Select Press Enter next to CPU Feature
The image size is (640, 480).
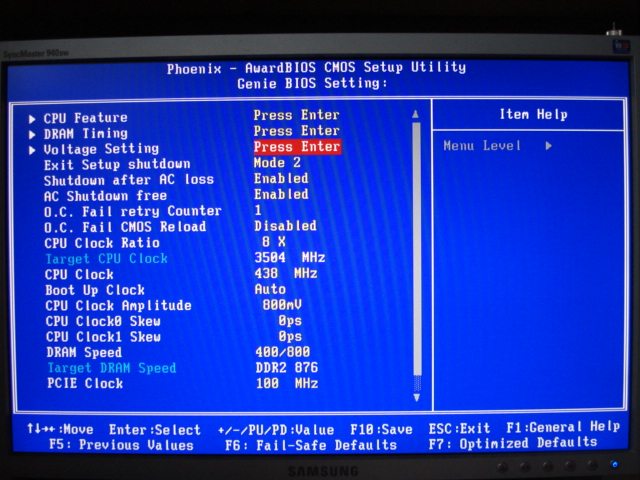tap(297, 115)
